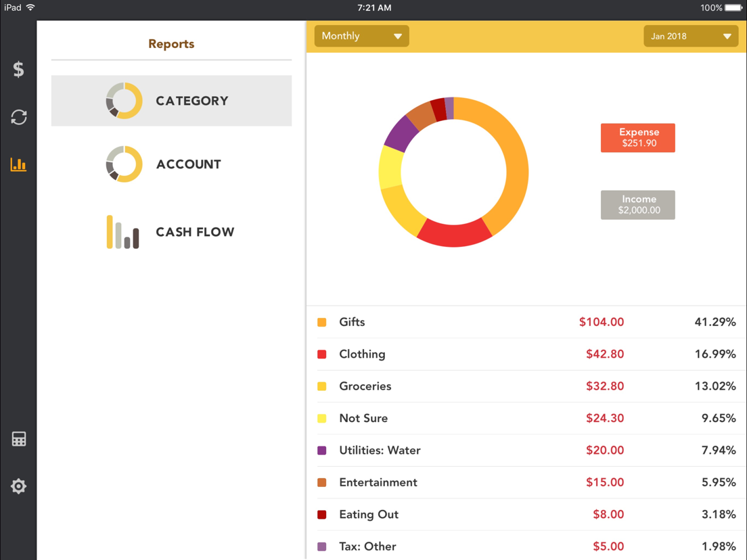Tap the $104.00 Gifts amount
Screen dimensions: 747x560
[602, 323]
